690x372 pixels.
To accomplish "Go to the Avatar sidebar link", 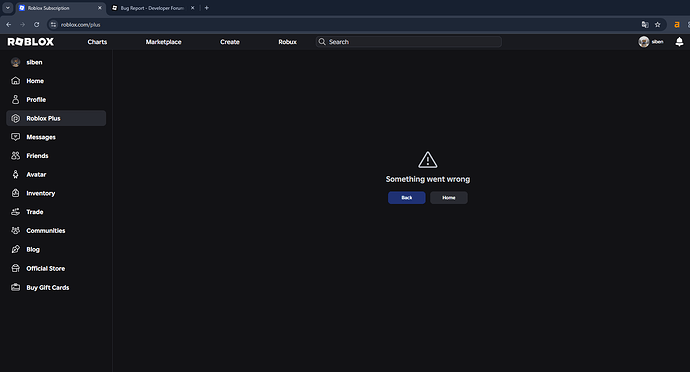I will [36, 174].
